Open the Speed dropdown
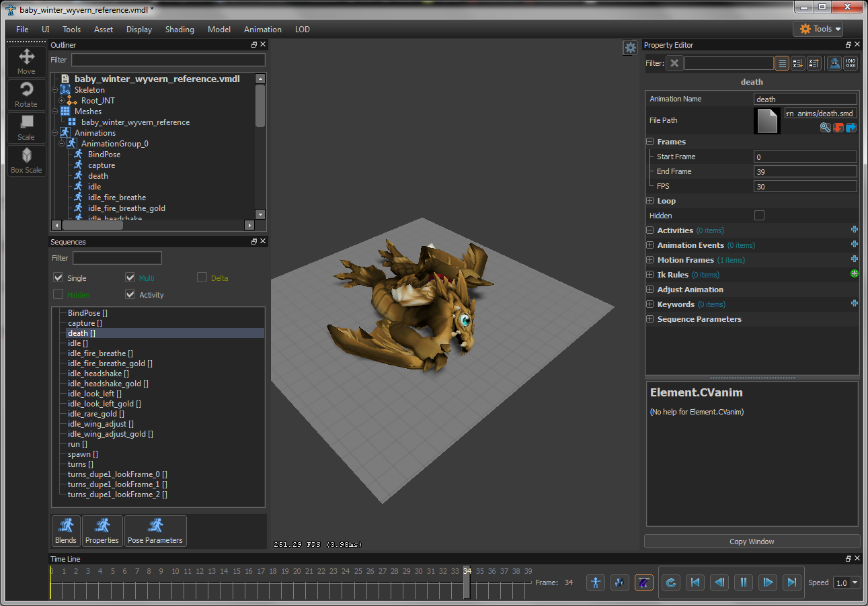868x606 pixels. [846, 582]
